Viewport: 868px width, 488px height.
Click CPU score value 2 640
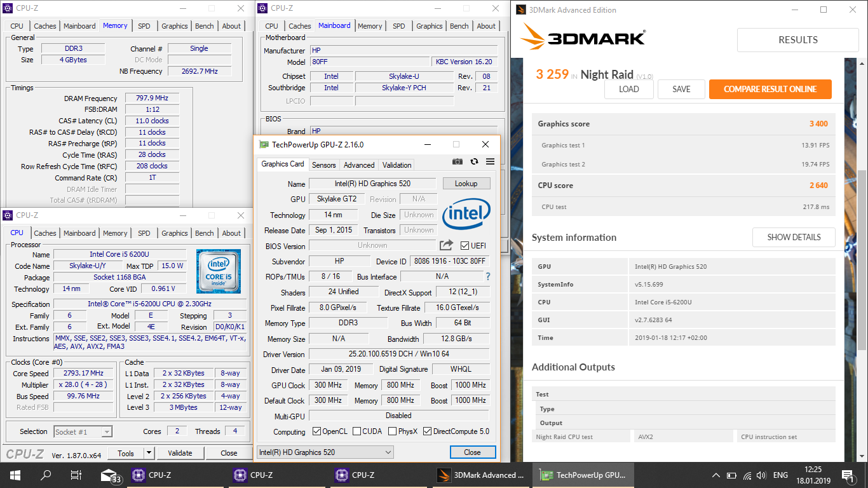tap(818, 186)
